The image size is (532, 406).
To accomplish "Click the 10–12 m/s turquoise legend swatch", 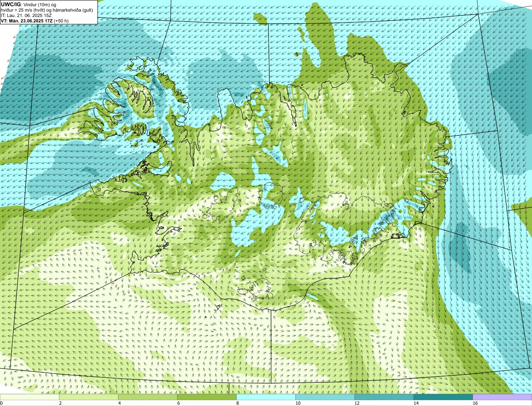I will pos(325,397).
